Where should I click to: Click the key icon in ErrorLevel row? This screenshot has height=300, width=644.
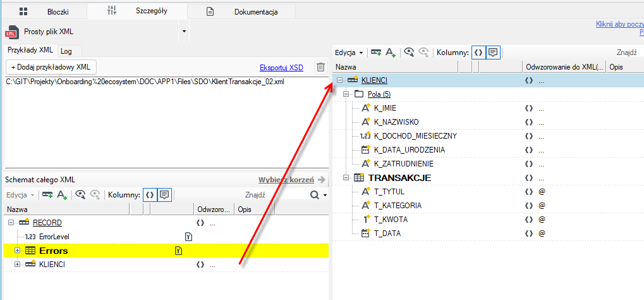[x=189, y=237]
